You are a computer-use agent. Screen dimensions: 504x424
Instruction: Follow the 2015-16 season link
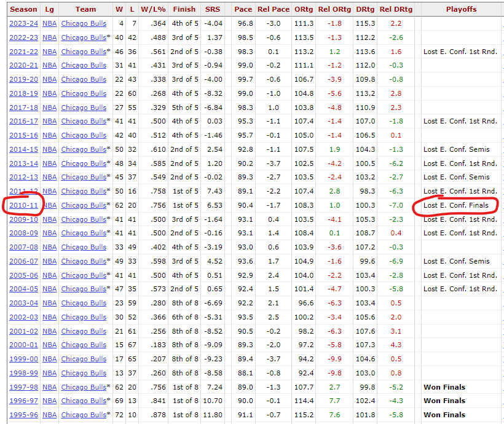pos(23,135)
